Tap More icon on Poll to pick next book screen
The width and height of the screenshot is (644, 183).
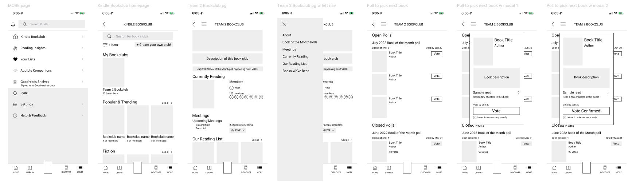pos(439,168)
